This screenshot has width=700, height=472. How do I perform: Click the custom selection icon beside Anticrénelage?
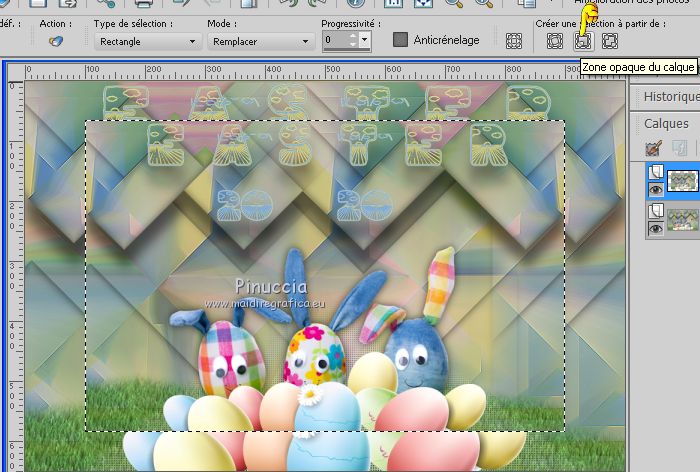tap(514, 41)
